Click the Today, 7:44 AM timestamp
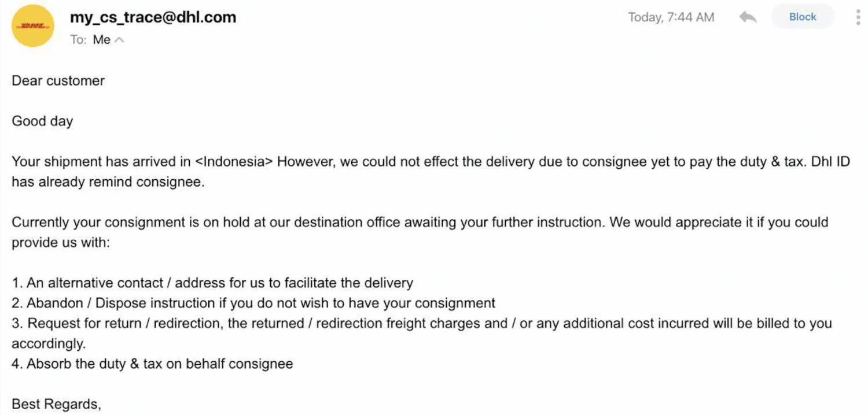 671,17
